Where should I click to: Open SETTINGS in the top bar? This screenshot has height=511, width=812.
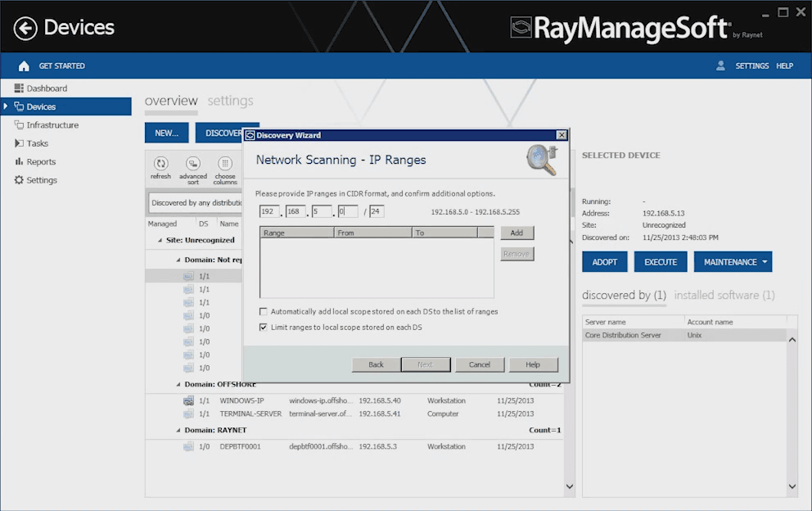[752, 66]
